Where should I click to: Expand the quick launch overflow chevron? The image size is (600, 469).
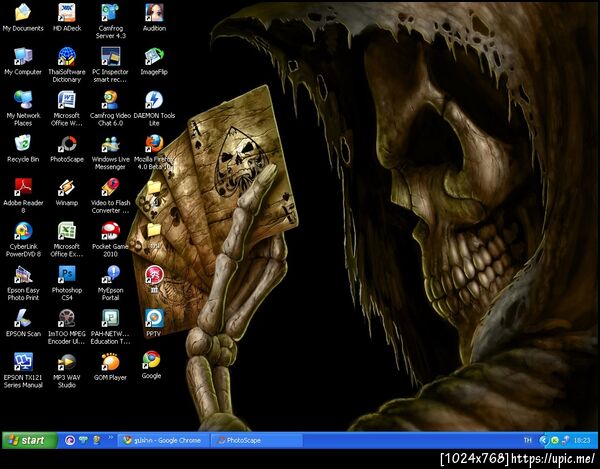(111, 437)
